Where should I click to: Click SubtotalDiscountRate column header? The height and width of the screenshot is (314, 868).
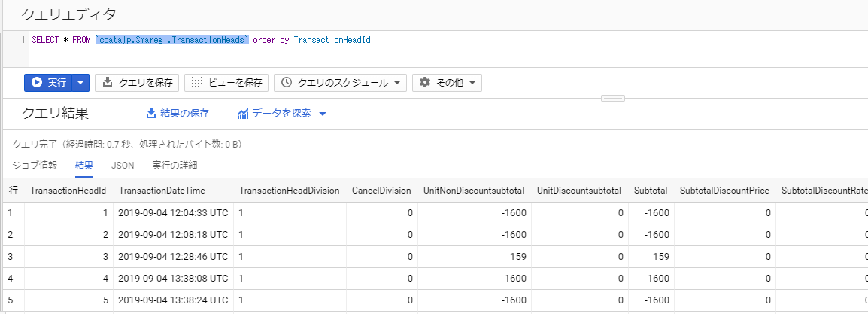(x=824, y=191)
